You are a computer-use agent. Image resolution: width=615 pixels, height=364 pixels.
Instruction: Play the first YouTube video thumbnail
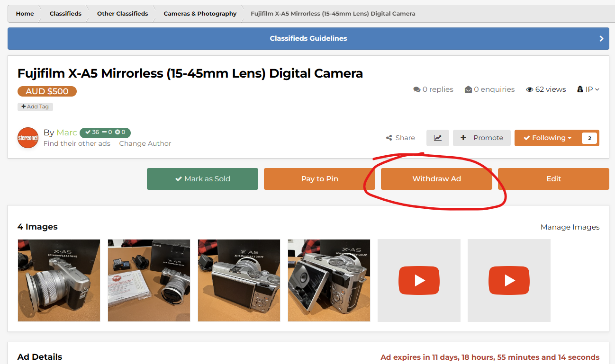point(419,280)
